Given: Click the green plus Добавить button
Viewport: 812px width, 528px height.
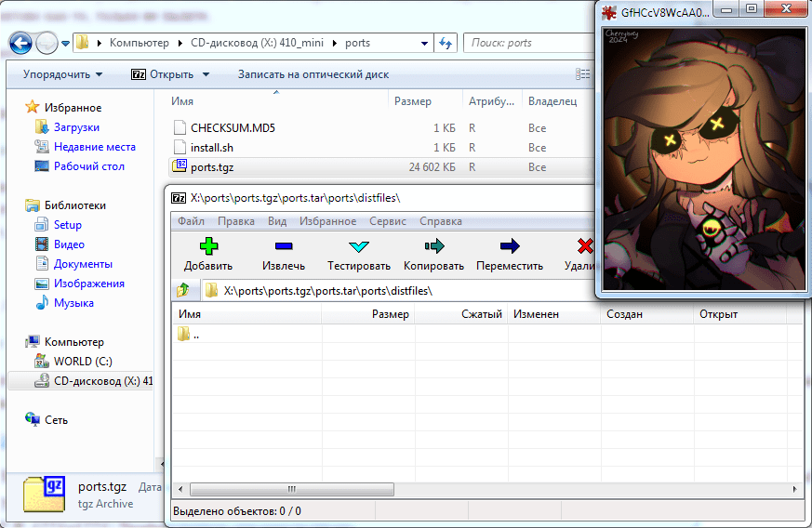Looking at the screenshot, I should point(208,254).
